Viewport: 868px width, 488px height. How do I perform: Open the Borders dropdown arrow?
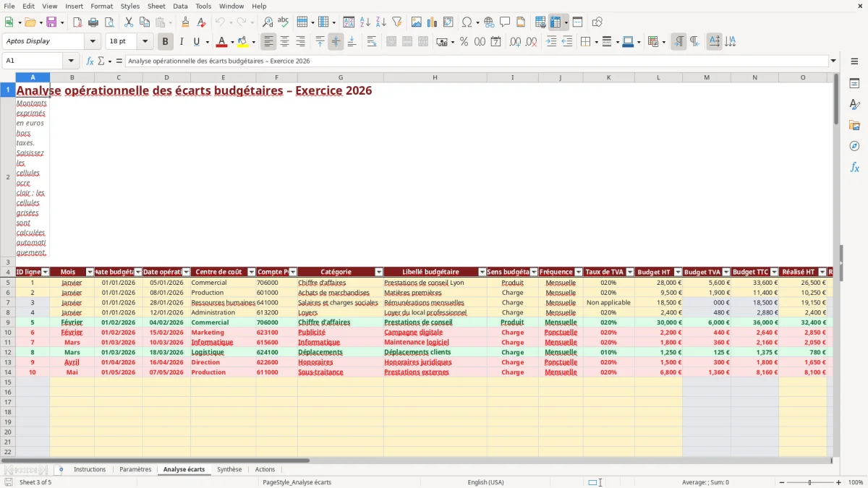click(x=595, y=42)
